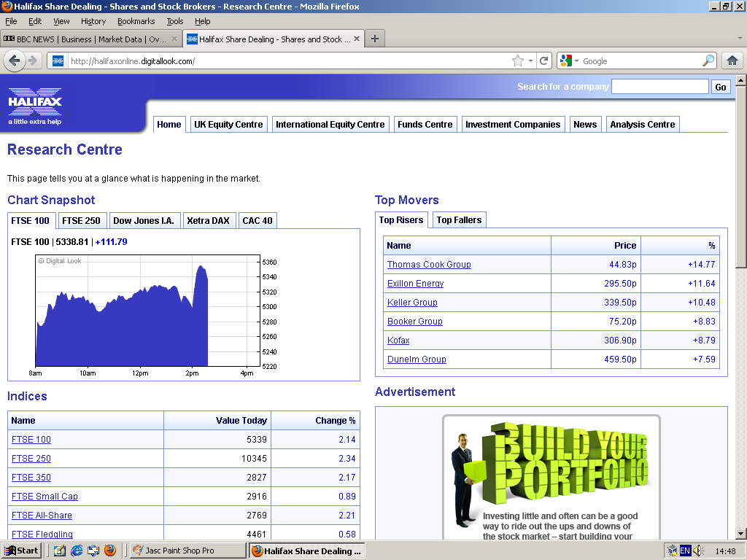
Task: Open the Keller Group link
Action: (x=412, y=303)
